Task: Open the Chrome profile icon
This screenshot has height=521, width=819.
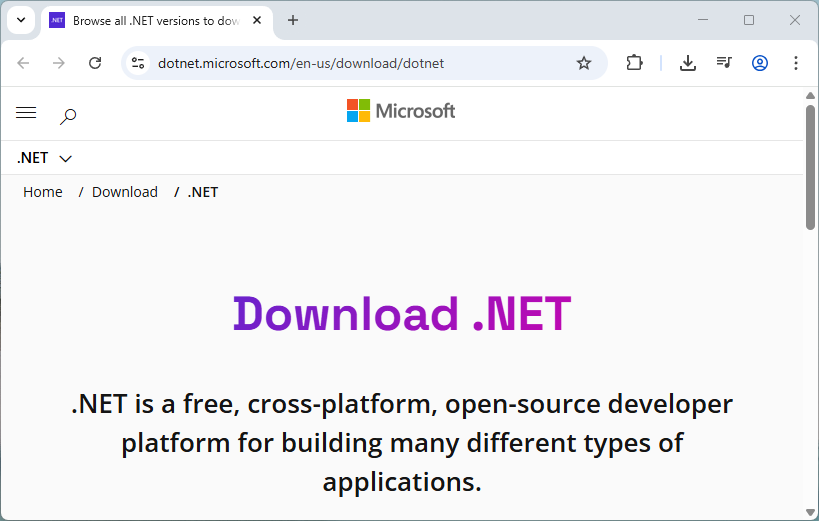Action: (x=759, y=63)
